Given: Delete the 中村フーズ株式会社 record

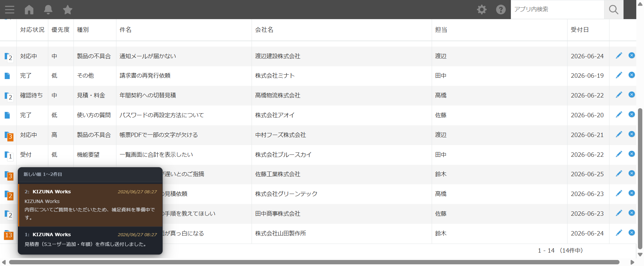Looking at the screenshot, I should 632,134.
